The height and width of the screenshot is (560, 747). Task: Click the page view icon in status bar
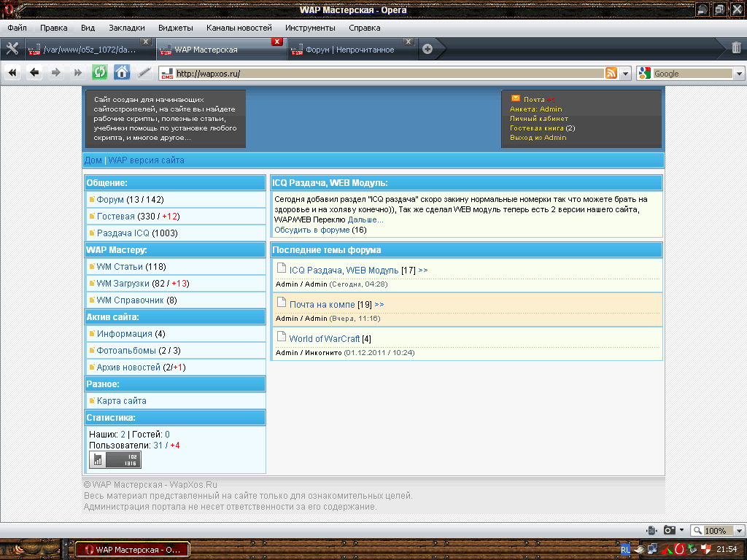tap(651, 530)
